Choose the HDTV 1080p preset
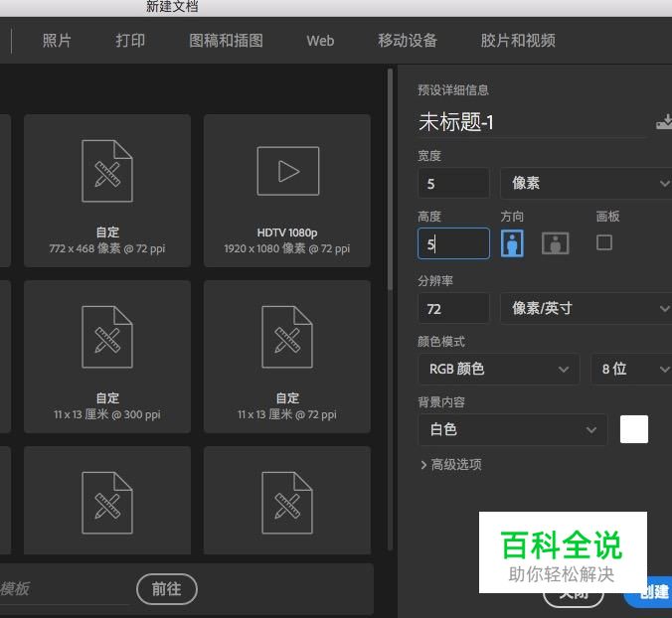The image size is (672, 618). pos(287,170)
